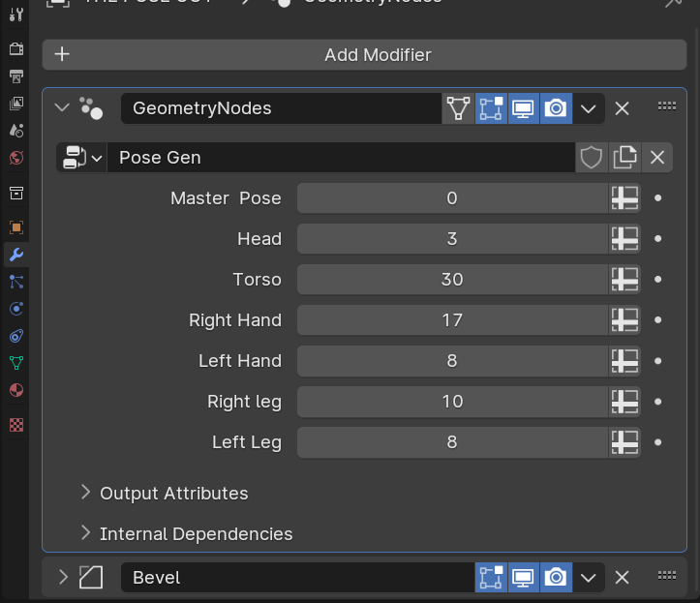Grab the GeometryNodes modifier drag handle
The width and height of the screenshot is (700, 603).
(667, 106)
